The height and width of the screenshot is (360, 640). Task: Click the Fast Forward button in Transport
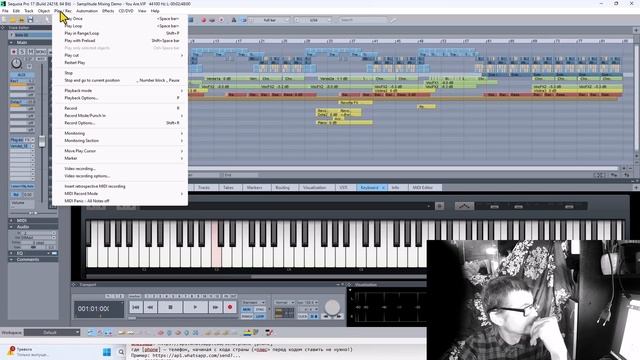point(215,307)
